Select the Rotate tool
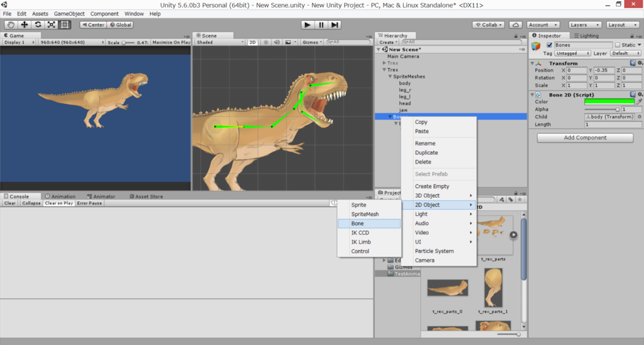The image size is (644, 345). 38,25
